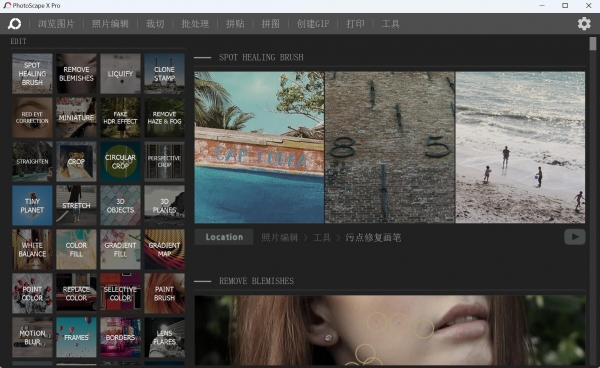The height and width of the screenshot is (368, 600).
Task: Open the 浏览图片 viewer tab
Action: [56, 24]
